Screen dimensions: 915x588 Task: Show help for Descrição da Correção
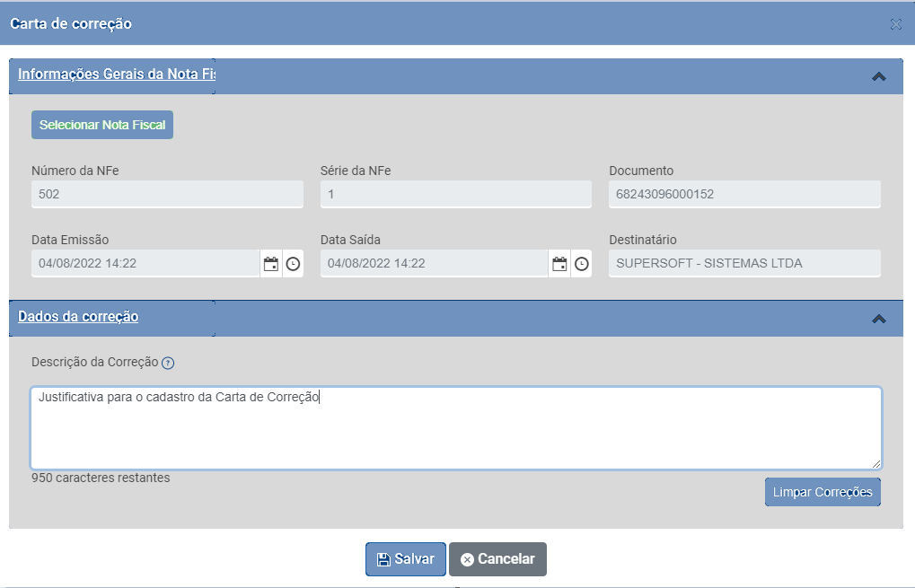coord(168,364)
